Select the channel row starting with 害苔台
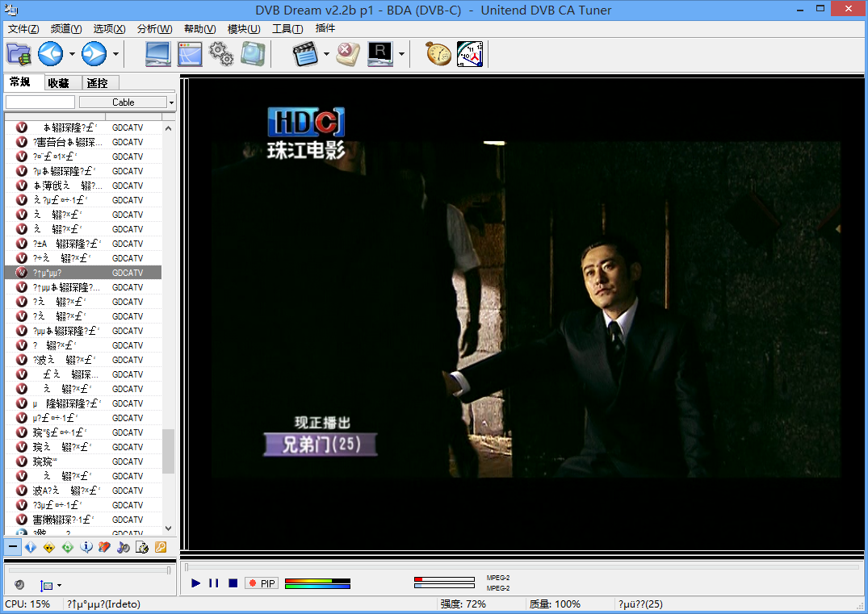This screenshot has height=614, width=868. 84,142
